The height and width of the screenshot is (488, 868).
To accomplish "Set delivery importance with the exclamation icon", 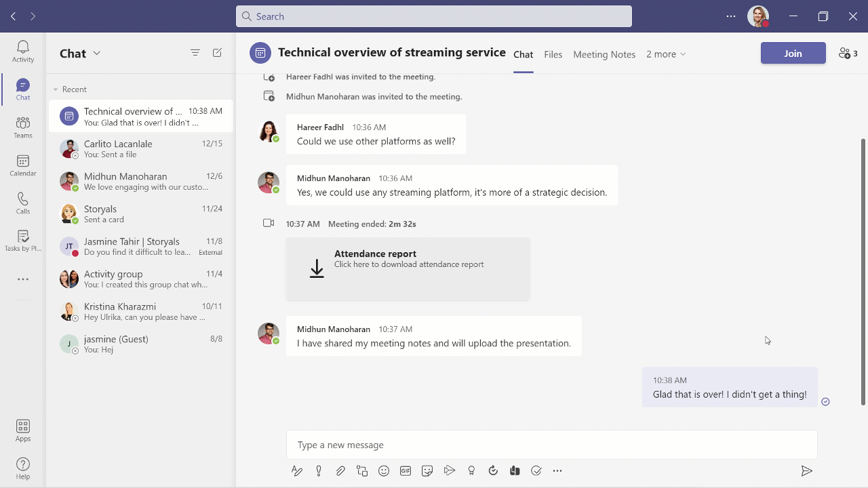I will [x=319, y=470].
